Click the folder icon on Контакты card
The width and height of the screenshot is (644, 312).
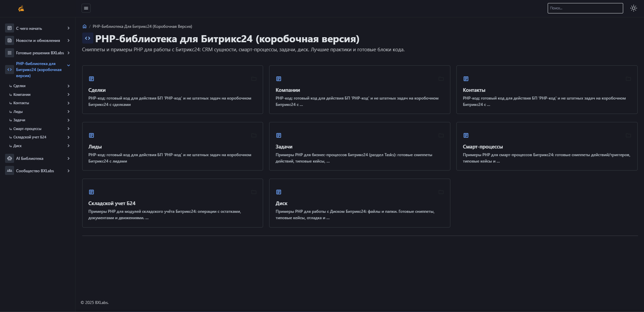pyautogui.click(x=628, y=79)
